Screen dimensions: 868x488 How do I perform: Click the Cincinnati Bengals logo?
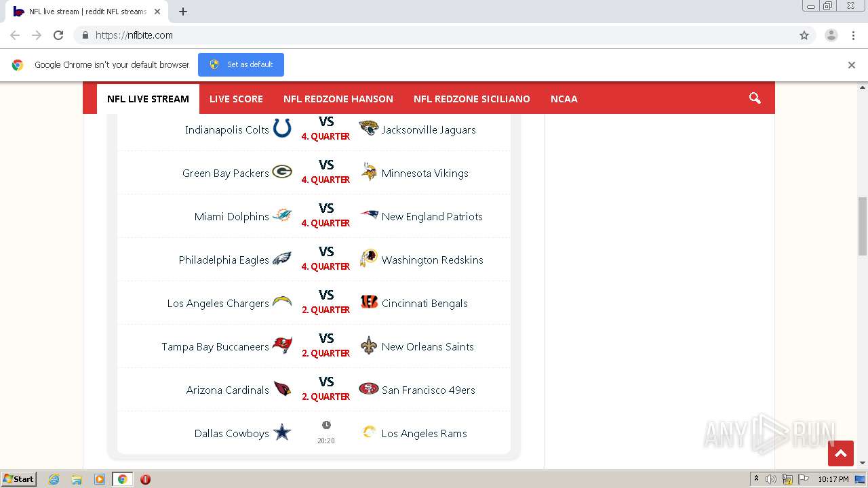click(369, 302)
